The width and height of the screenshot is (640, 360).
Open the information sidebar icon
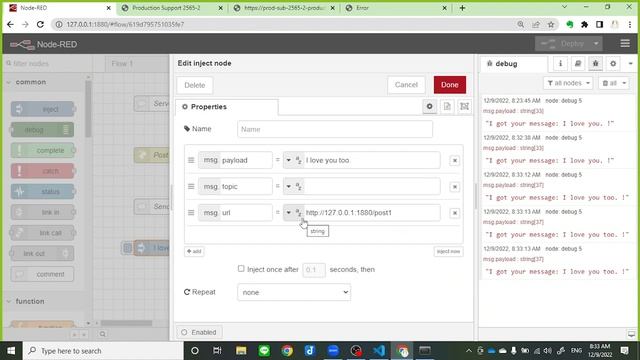tap(560, 64)
